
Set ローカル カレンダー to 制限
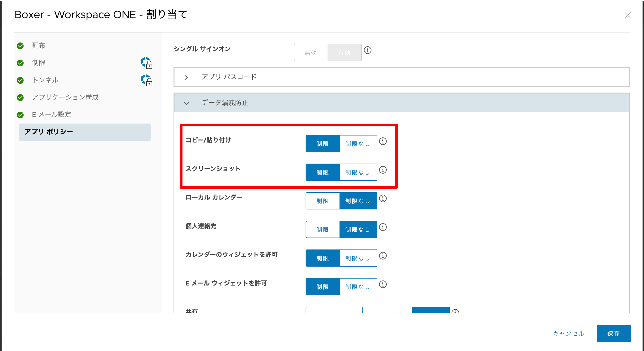pyautogui.click(x=322, y=201)
